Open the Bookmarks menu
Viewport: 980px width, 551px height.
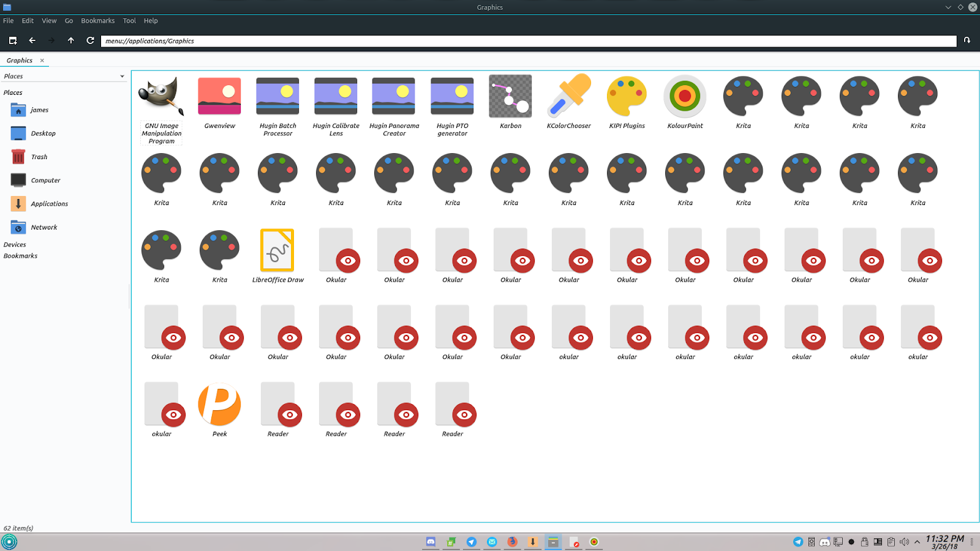(x=97, y=20)
